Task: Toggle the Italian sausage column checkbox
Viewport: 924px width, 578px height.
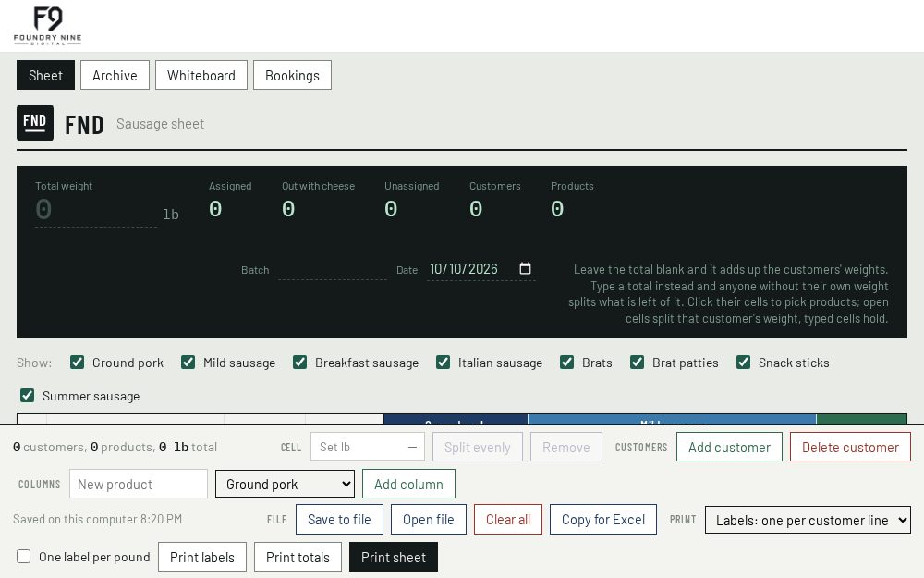Action: 444,363
